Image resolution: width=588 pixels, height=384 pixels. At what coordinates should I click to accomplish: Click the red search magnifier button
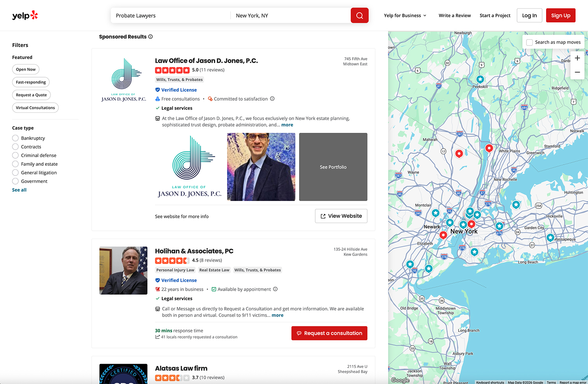click(359, 16)
